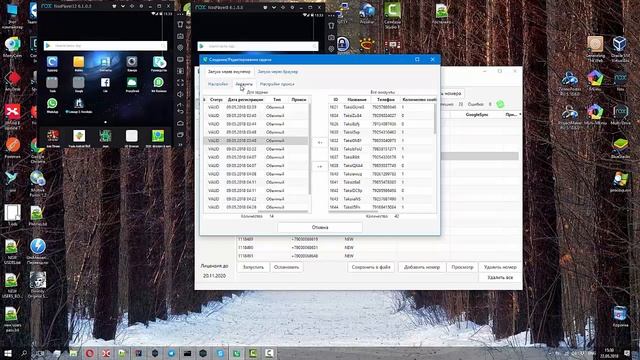Click the 'Телефон' column header

[385, 100]
